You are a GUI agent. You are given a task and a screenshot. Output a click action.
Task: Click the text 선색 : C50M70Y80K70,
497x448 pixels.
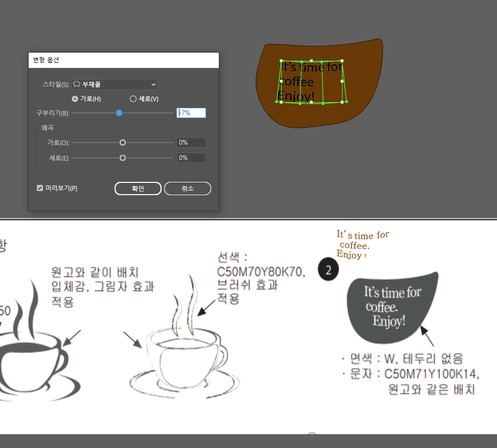click(261, 265)
